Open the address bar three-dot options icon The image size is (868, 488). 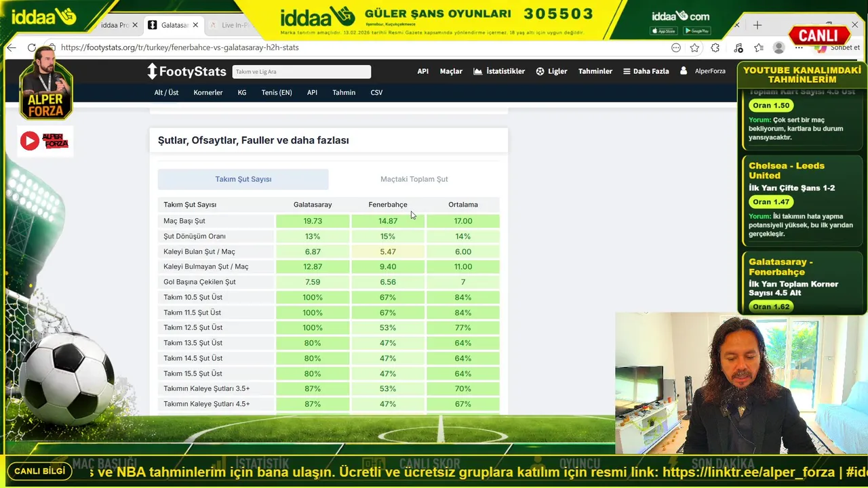676,47
